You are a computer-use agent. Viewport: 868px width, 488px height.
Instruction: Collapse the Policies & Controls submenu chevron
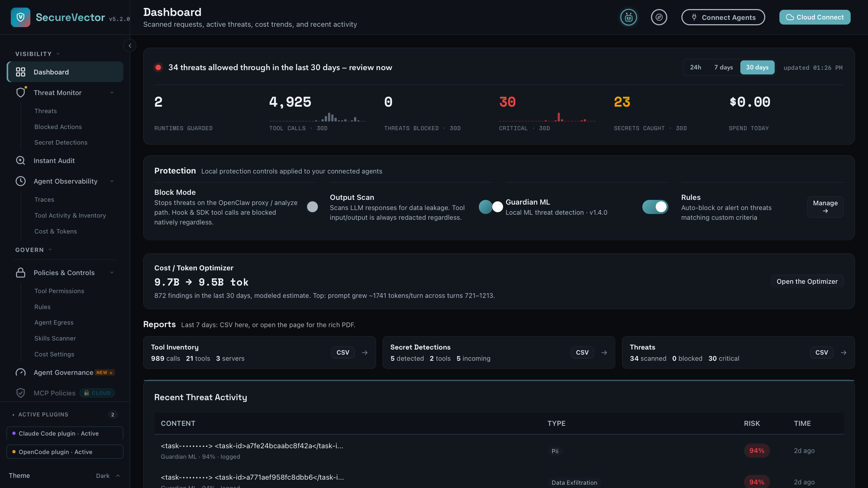pos(112,273)
